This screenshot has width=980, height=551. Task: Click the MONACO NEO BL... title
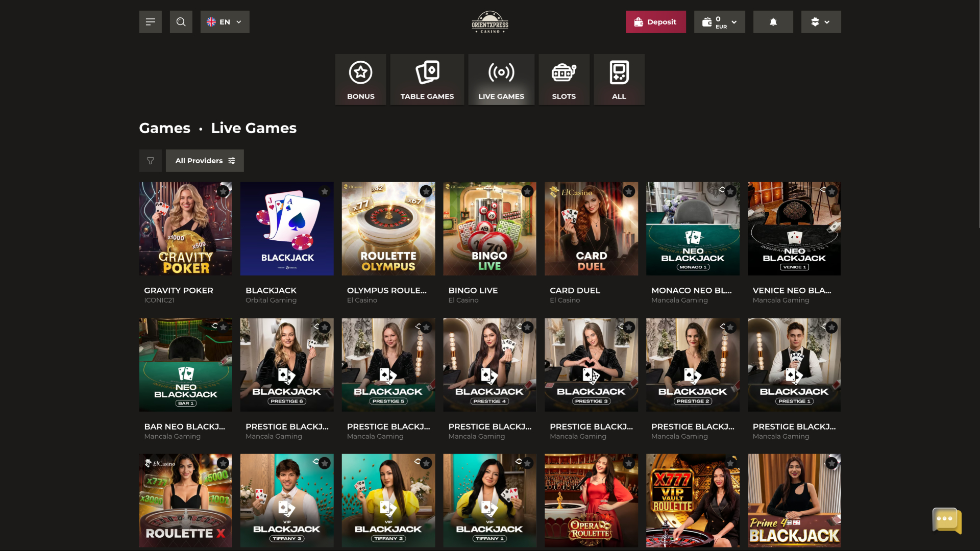coord(691,290)
